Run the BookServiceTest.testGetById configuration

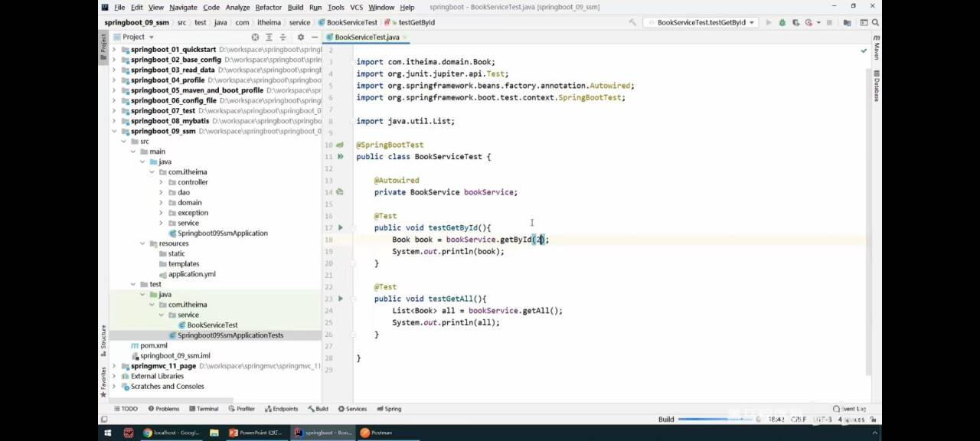click(769, 22)
